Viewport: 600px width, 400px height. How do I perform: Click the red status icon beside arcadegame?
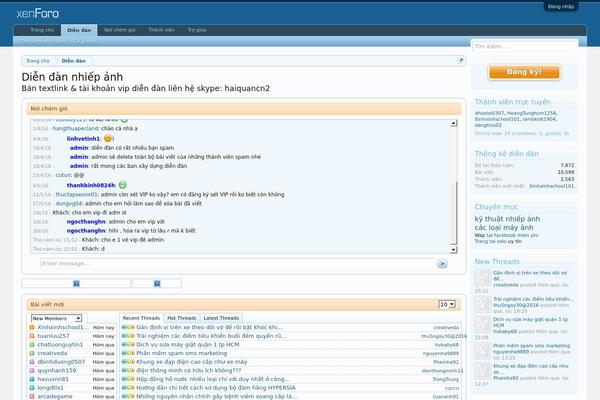tap(32, 396)
